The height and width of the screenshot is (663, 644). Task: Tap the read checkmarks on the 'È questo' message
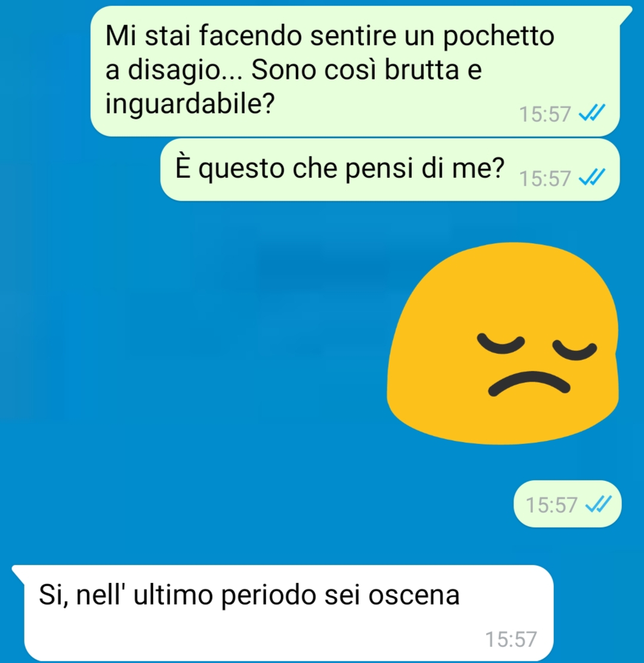(592, 177)
